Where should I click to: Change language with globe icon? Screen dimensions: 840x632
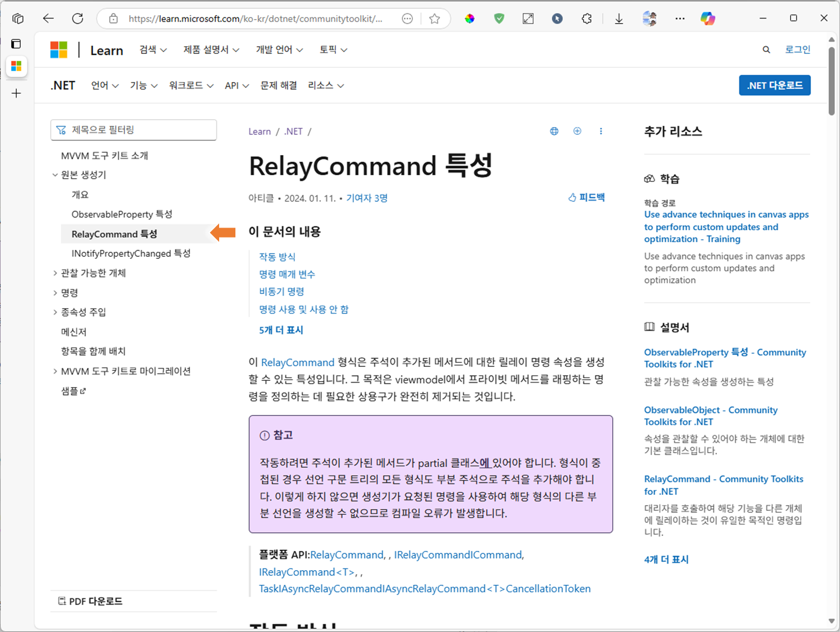coord(554,131)
